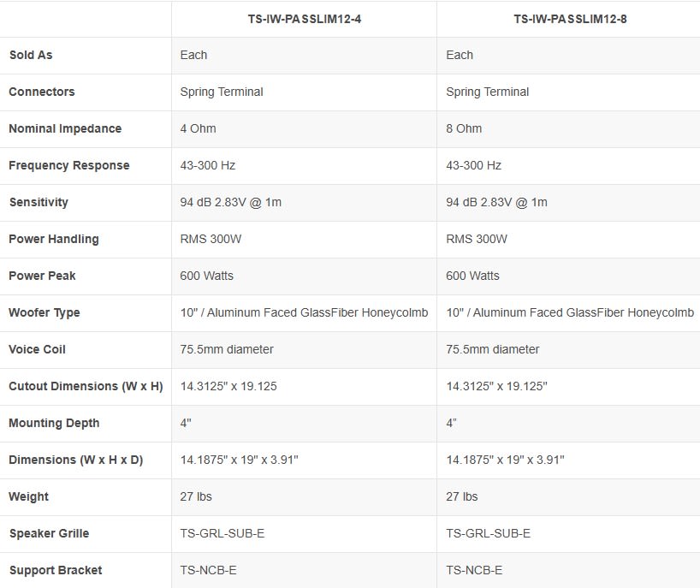Screen dimensions: 700x588
Task: Click the 4 Ohm impedance value
Action: 199,128
